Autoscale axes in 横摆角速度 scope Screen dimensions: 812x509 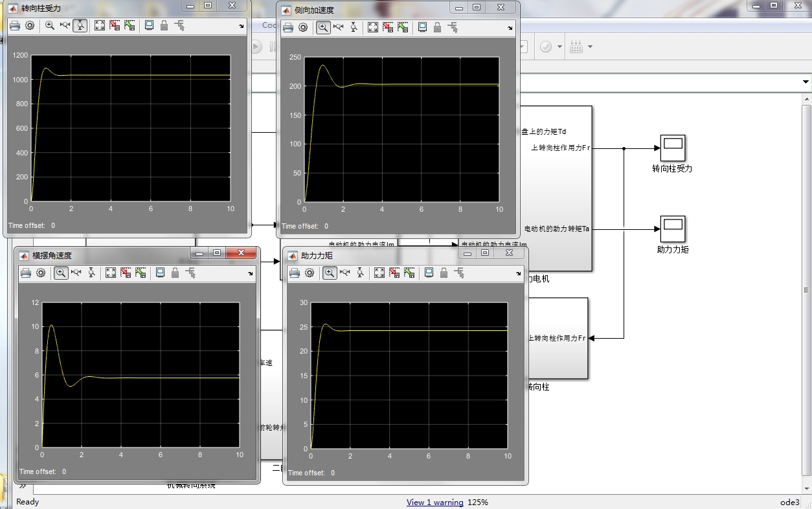point(111,273)
